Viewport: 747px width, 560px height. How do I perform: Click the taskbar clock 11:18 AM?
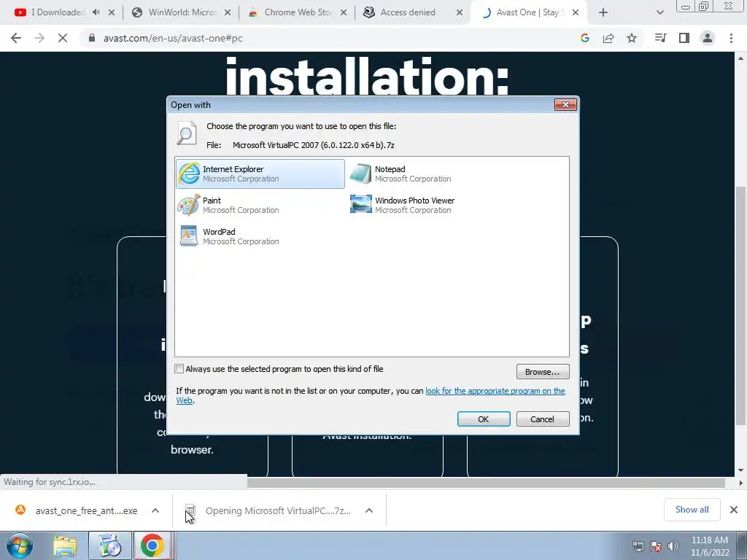710,546
